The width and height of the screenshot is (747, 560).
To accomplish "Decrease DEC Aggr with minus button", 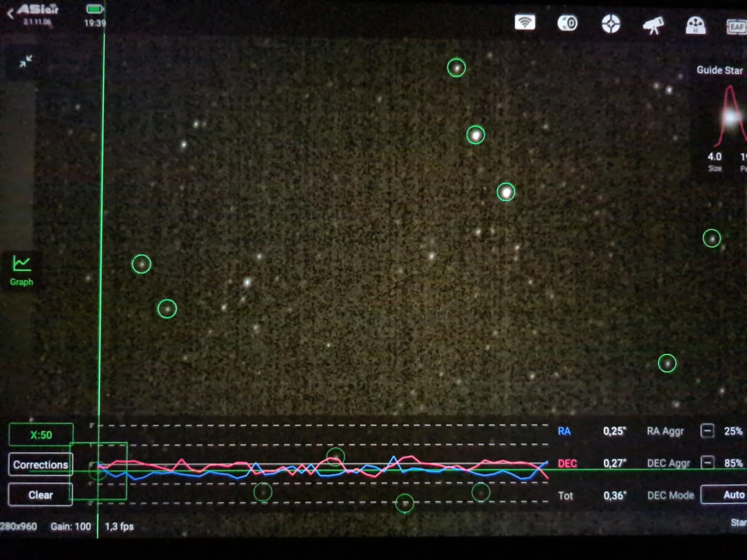I will pos(707,463).
